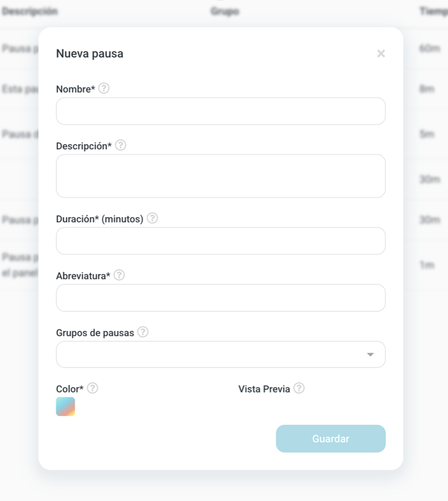Focus the Nombre text field

[220, 111]
